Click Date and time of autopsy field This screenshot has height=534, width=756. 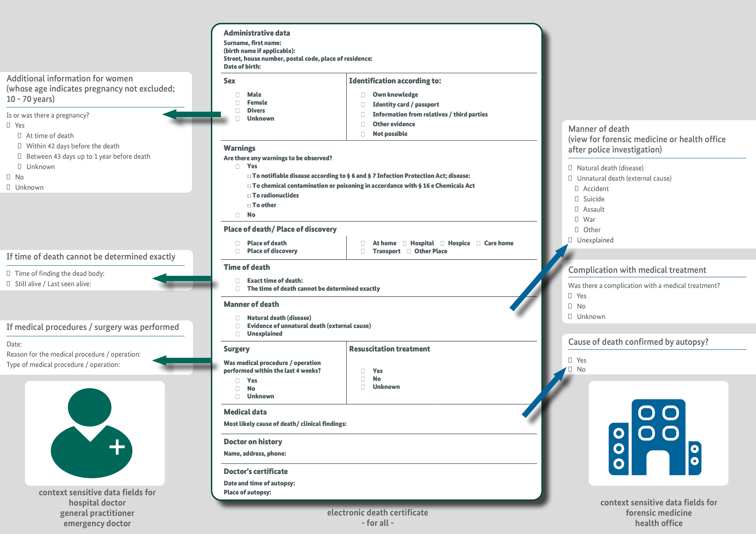coord(259,483)
